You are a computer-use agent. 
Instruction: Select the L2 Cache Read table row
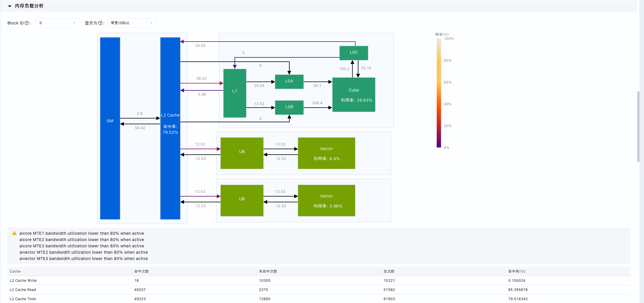(x=319, y=290)
